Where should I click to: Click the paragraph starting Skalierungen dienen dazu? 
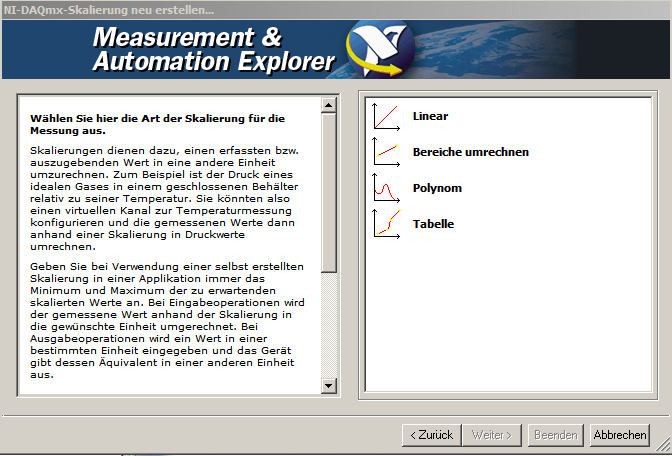click(x=164, y=198)
